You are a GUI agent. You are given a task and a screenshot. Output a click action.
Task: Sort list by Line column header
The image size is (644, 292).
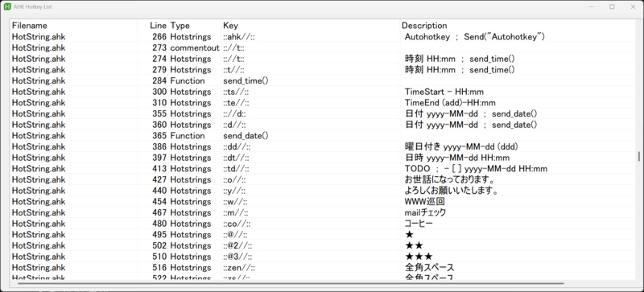pos(153,26)
